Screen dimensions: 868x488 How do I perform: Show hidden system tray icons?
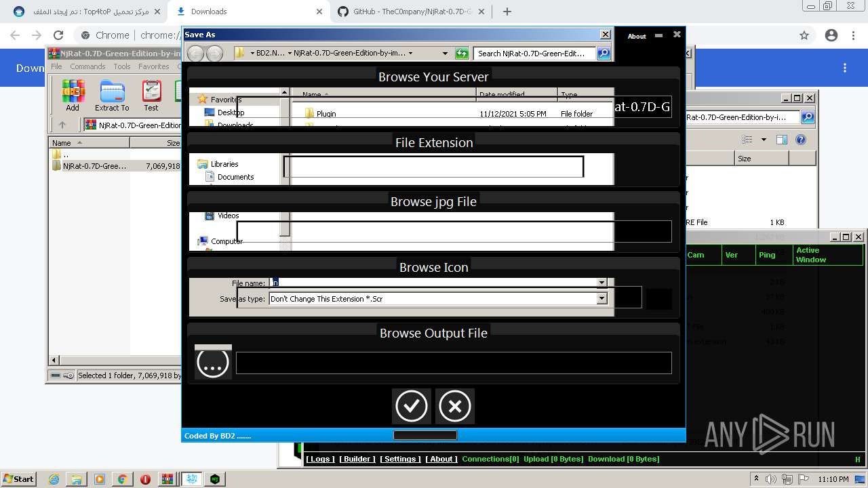(757, 479)
